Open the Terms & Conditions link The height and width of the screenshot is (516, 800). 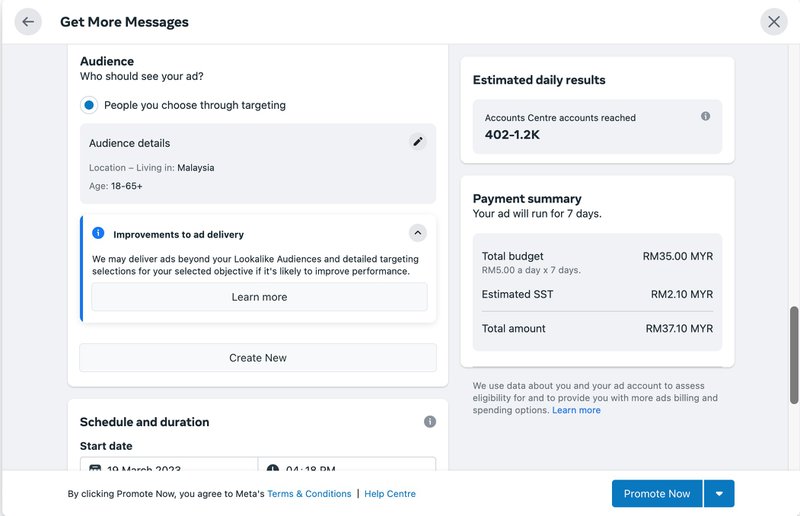coord(309,494)
